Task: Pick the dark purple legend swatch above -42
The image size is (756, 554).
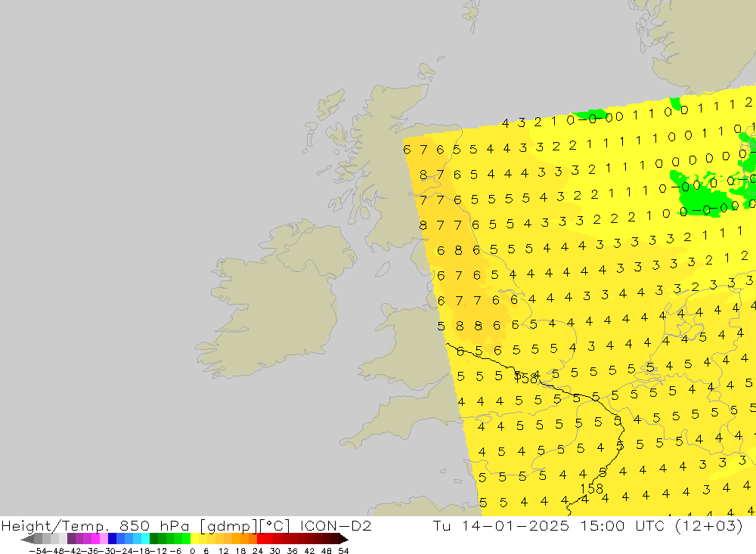Action: (71, 539)
